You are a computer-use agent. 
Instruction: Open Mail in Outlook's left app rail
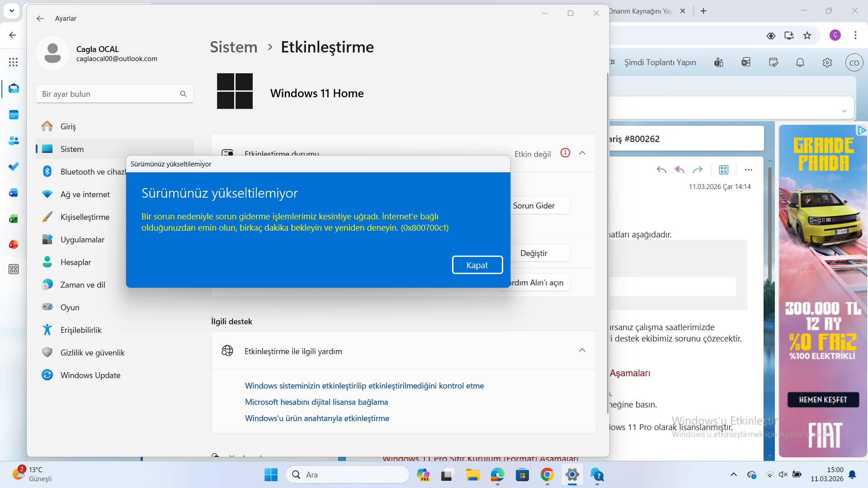[14, 88]
